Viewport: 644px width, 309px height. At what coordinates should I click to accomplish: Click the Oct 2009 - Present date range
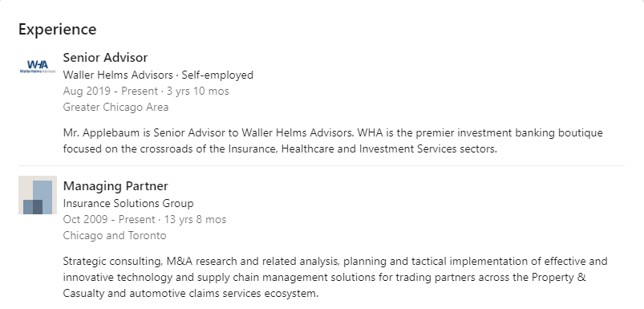tap(109, 219)
